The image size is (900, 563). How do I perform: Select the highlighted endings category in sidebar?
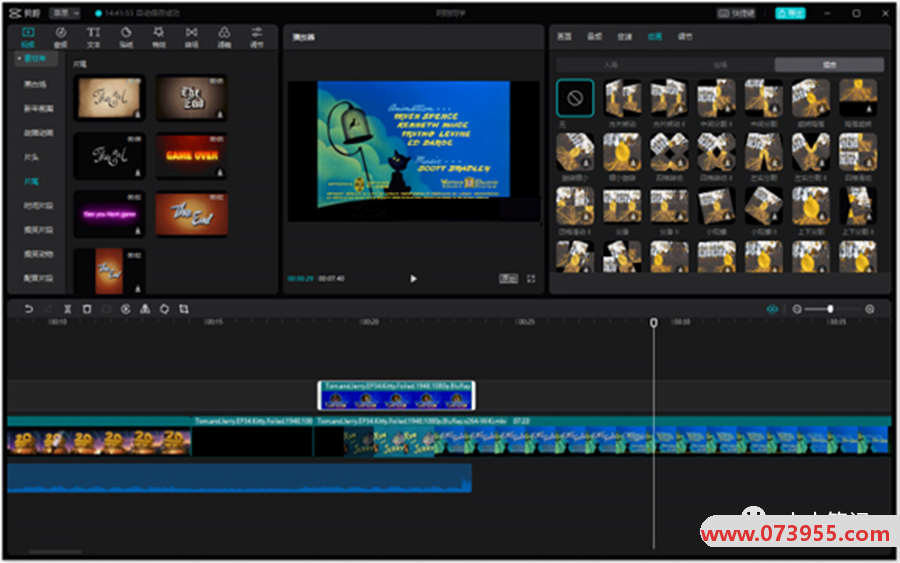(x=31, y=181)
